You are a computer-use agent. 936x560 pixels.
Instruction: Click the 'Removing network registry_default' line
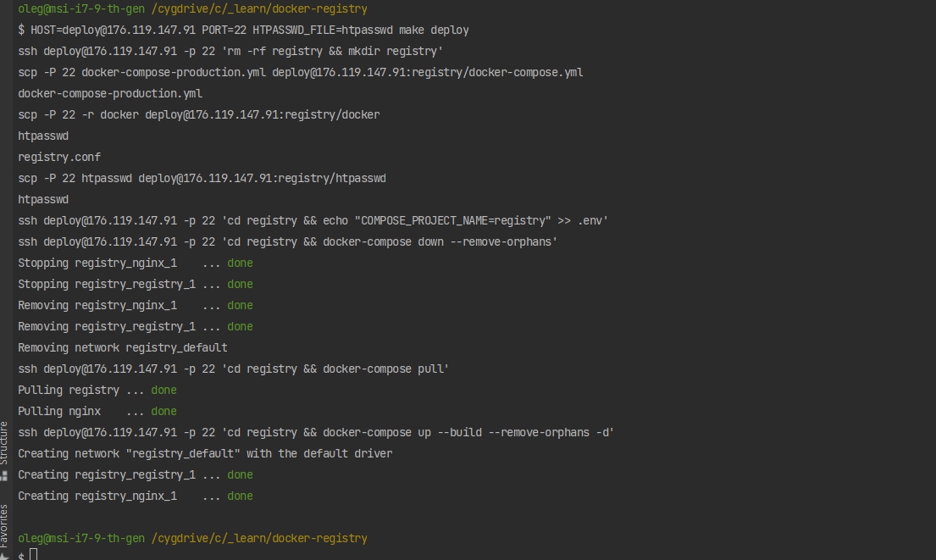pos(123,347)
